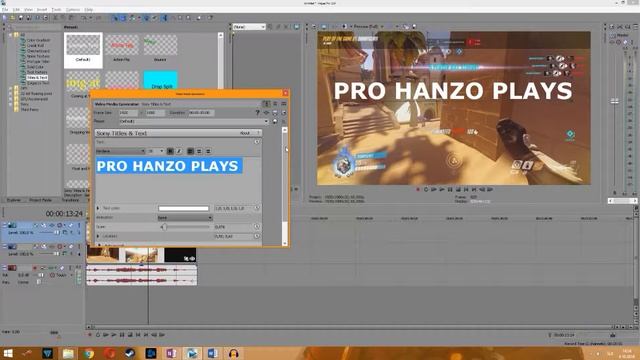Image resolution: width=640 pixels, height=360 pixels.
Task: Select Checkerboard generator in tree
Action: [38, 51]
